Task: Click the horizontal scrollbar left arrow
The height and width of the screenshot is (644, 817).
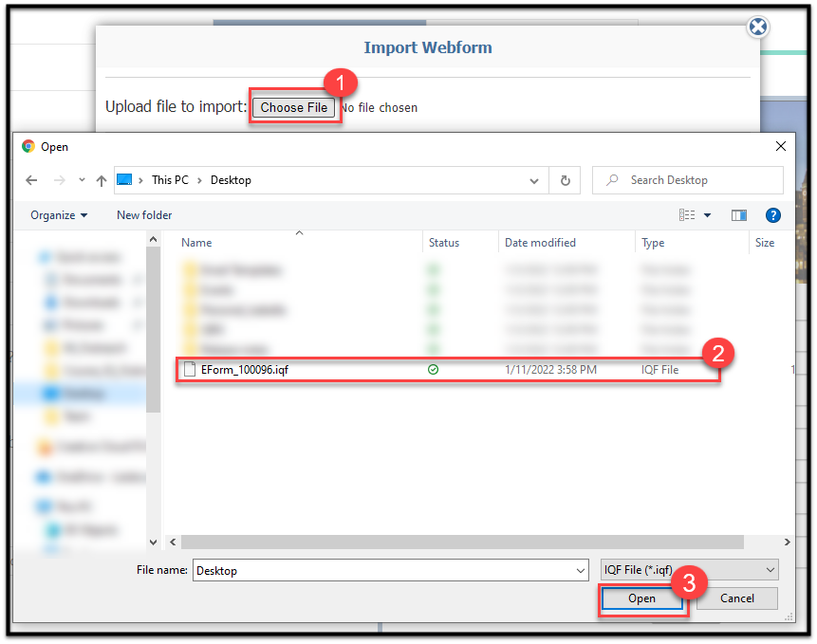Action: pyautogui.click(x=173, y=543)
